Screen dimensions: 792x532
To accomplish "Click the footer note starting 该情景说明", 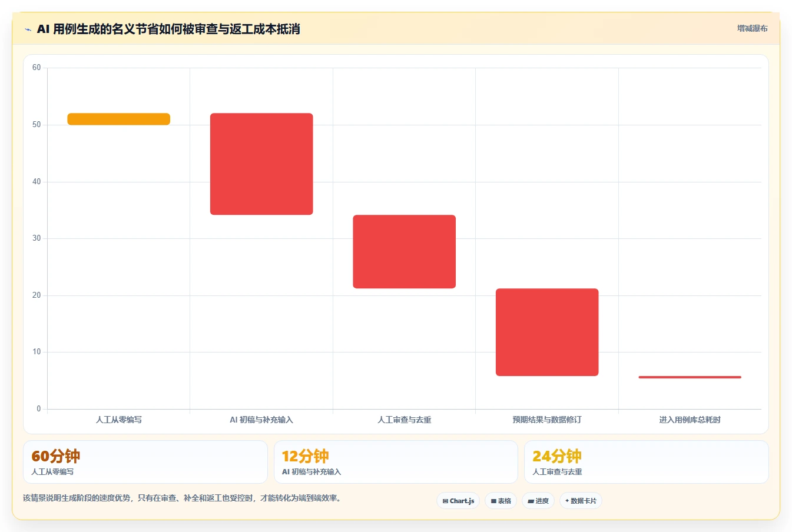I will tap(183, 498).
